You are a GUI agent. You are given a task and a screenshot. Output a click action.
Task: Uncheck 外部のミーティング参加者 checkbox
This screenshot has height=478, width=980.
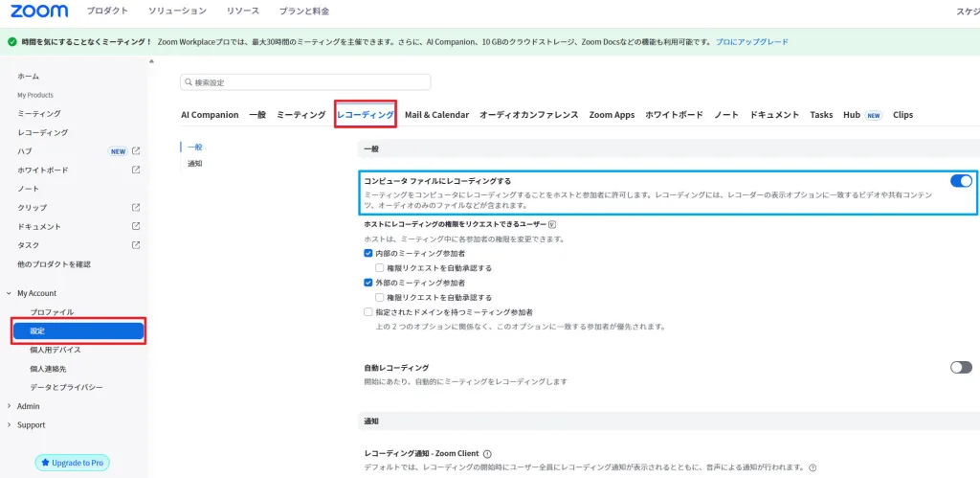pyautogui.click(x=368, y=283)
